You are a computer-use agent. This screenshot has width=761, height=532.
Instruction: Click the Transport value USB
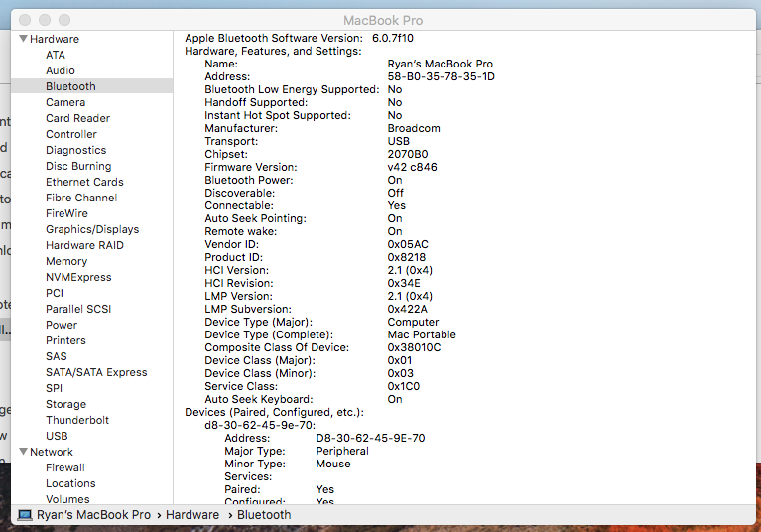click(399, 141)
